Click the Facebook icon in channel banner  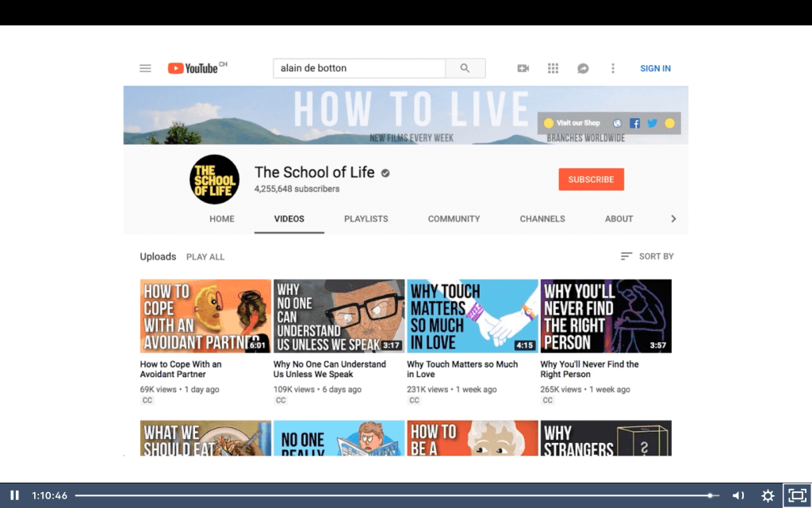pos(634,123)
